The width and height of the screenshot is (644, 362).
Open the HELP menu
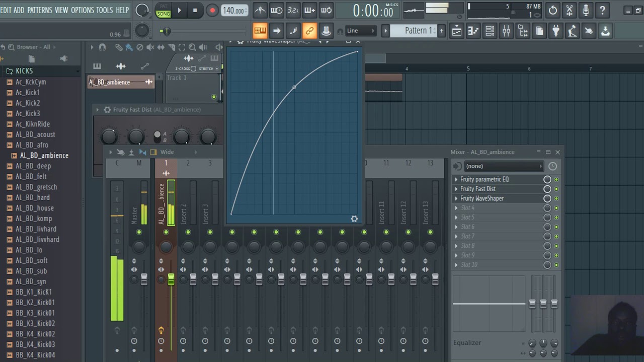pyautogui.click(x=122, y=10)
